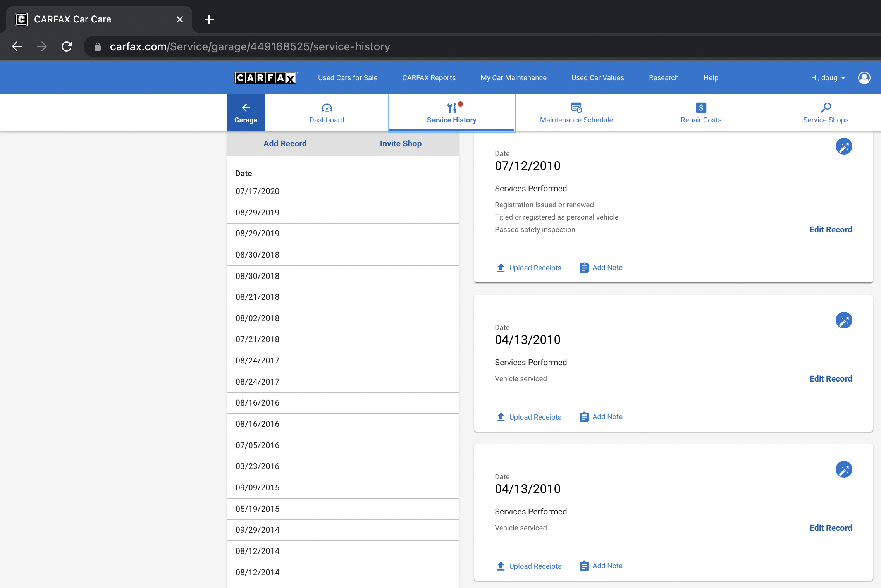This screenshot has height=588, width=881.
Task: Click note clipboard icon on 07/12/2010 record
Action: point(584,268)
